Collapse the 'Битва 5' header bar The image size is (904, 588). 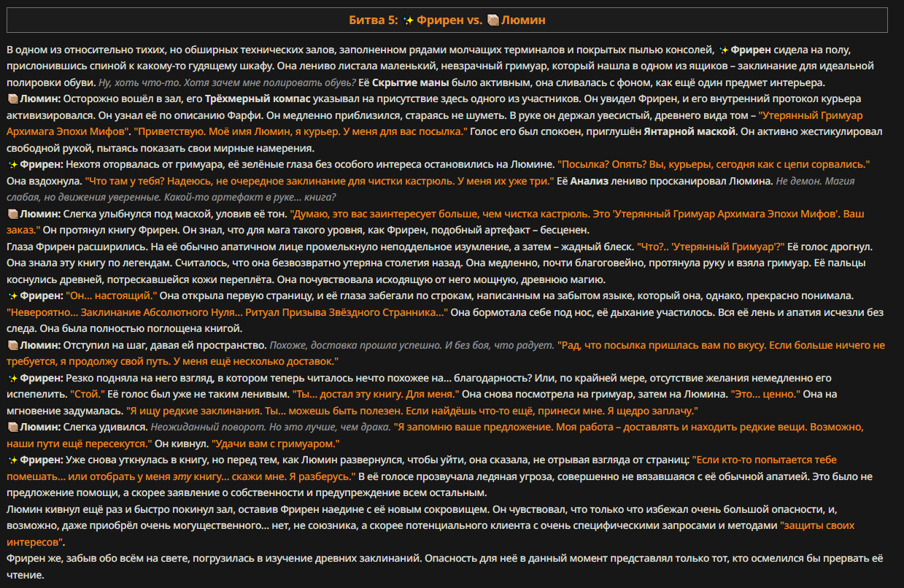click(x=447, y=20)
